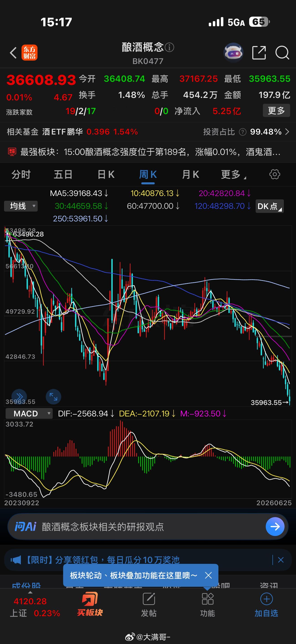Image resolution: width=296 pixels, height=644 pixels.
Task: Tap the question mark next to 投资占比
Action: [x=243, y=132]
